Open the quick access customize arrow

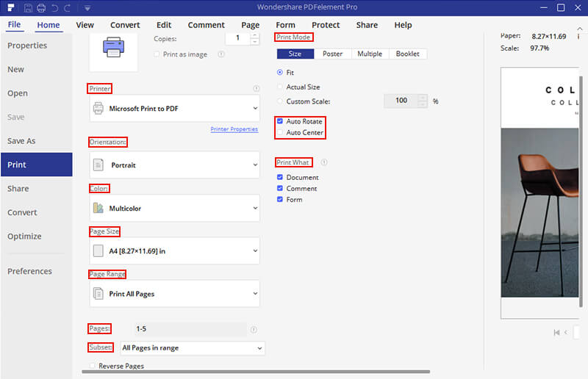click(x=87, y=8)
